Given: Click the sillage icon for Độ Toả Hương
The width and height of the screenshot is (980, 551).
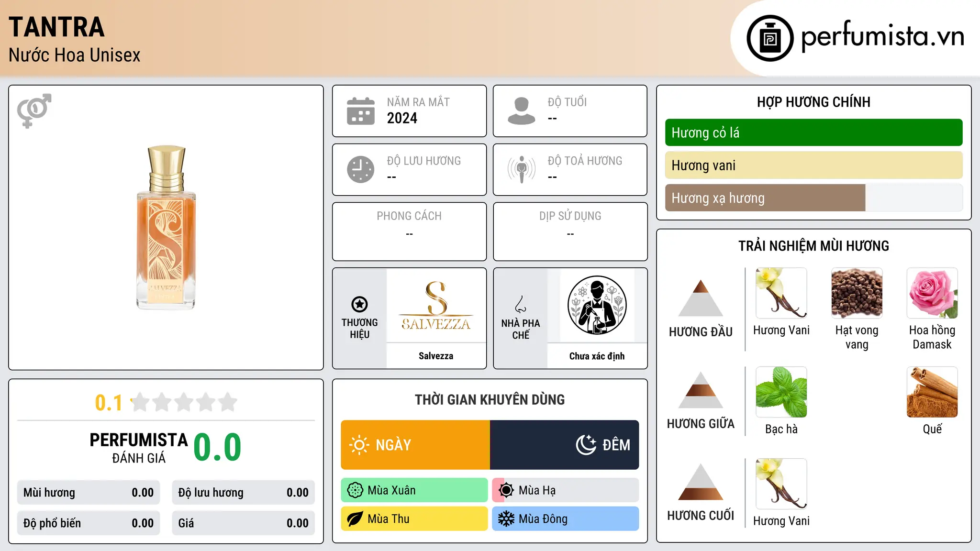Looking at the screenshot, I should click(x=522, y=169).
